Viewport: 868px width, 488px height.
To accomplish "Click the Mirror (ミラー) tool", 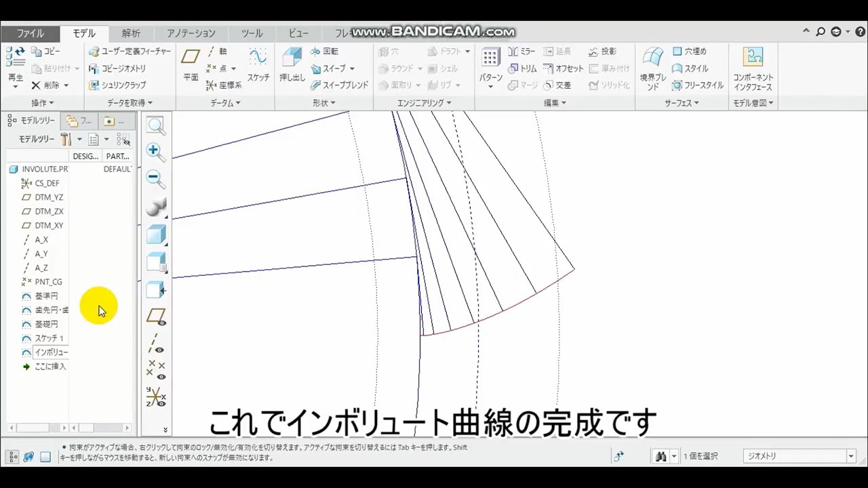I will 521,52.
